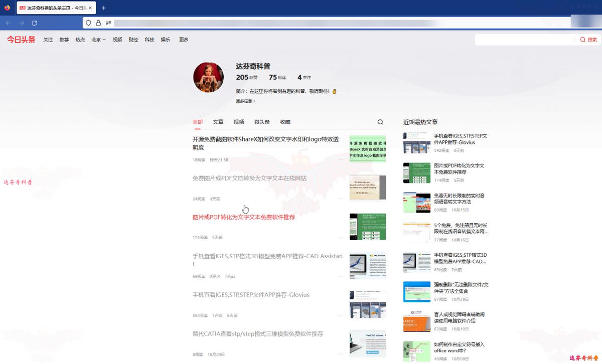Open a new tab with the plus icon
Viewport: 602px width, 364px height.
point(103,8)
